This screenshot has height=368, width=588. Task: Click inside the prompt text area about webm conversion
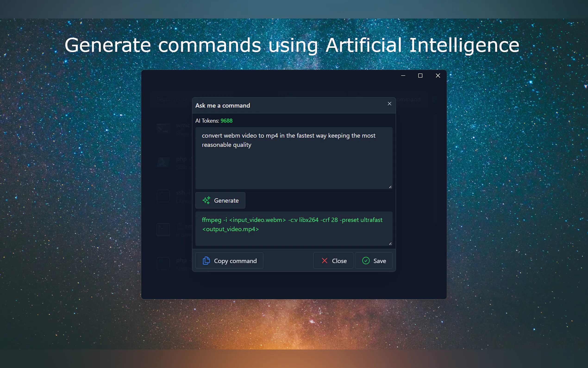pos(294,165)
